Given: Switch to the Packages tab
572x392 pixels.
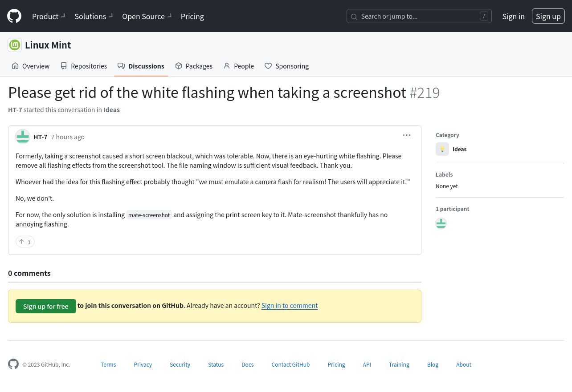Looking at the screenshot, I should point(194,66).
